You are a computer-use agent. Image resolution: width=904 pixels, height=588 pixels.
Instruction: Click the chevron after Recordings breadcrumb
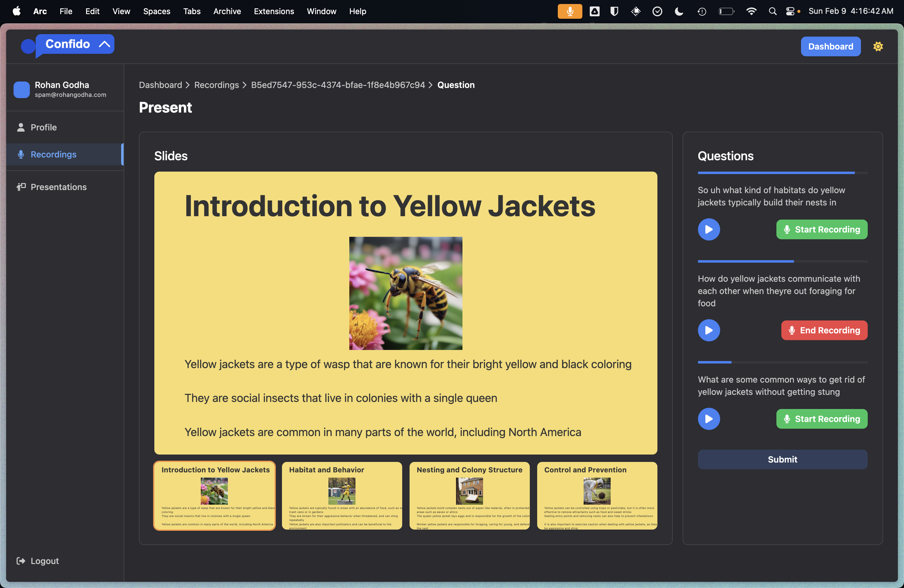pos(245,85)
